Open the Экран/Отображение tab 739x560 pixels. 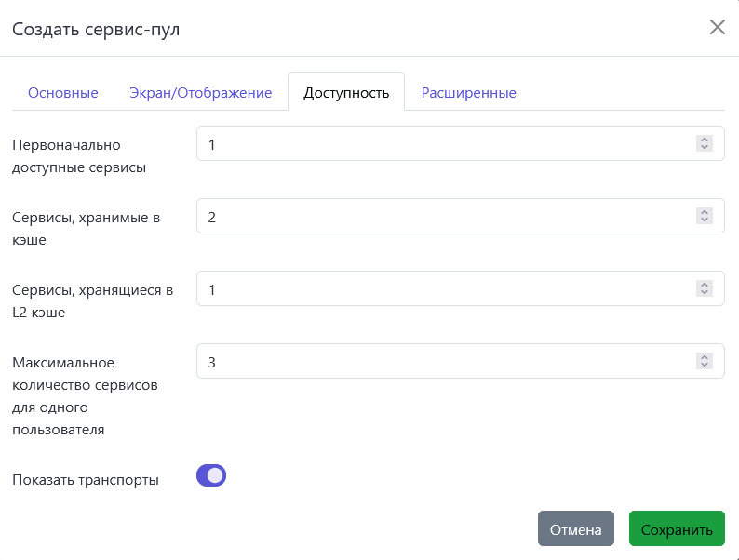(x=201, y=93)
